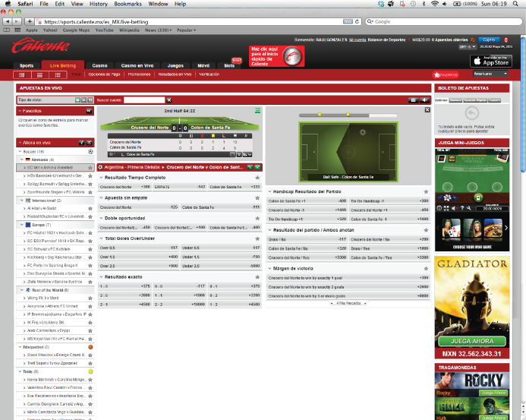Select the first green Tipo de vista option
The image size is (526, 420).
(x=78, y=100)
